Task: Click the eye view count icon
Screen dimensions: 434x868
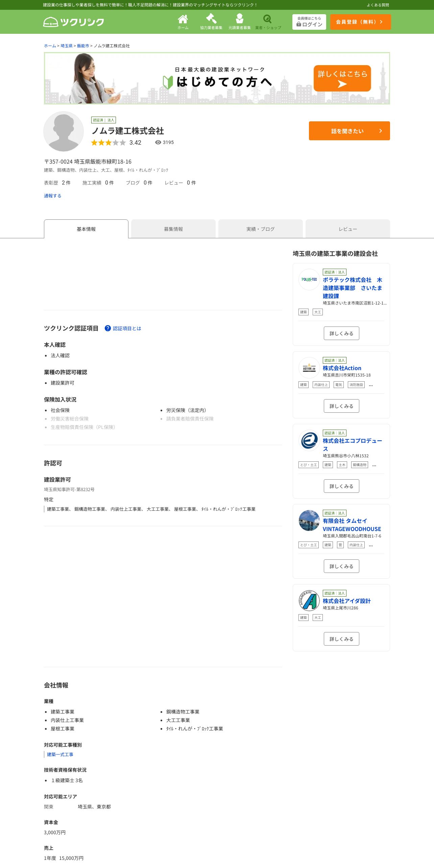Action: (x=158, y=142)
